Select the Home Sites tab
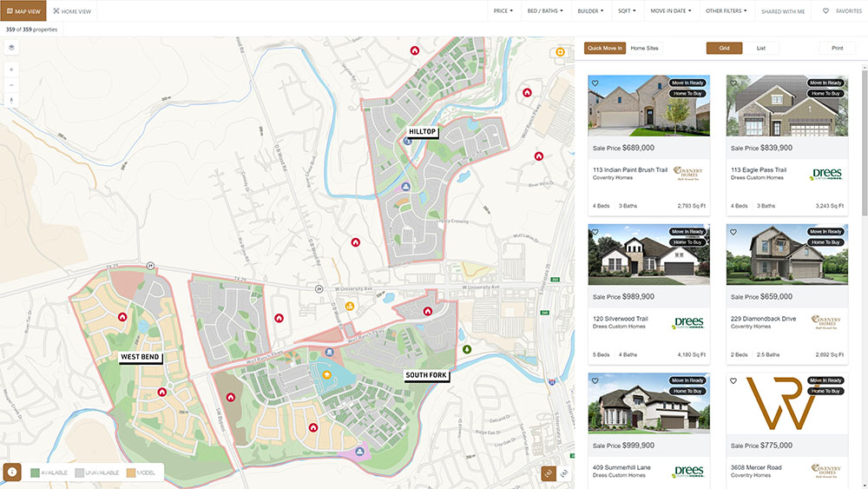This screenshot has width=868, height=489. click(x=644, y=48)
